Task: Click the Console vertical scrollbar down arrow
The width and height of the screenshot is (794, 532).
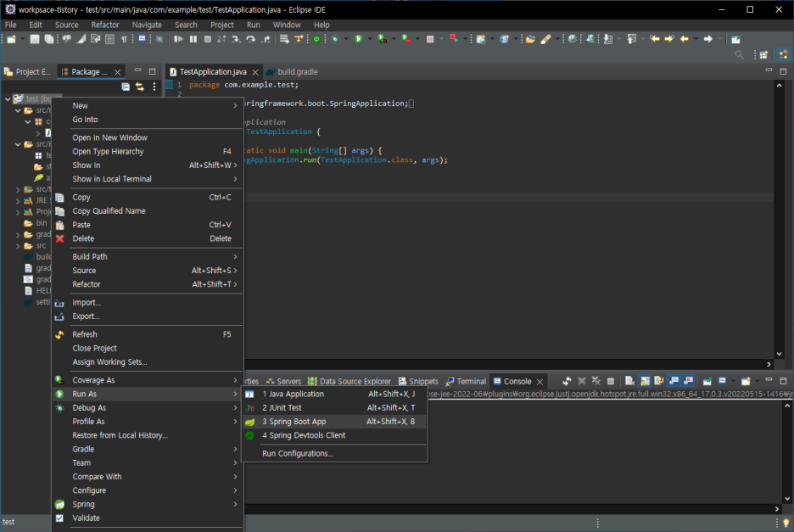Action: pos(787,499)
